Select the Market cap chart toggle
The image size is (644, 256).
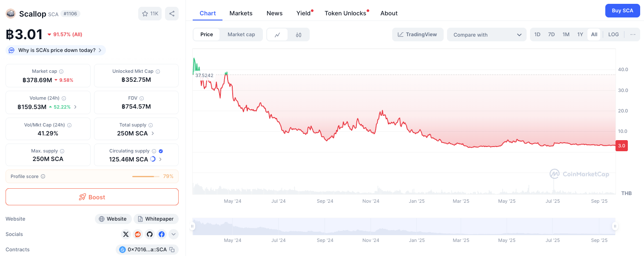(x=241, y=35)
